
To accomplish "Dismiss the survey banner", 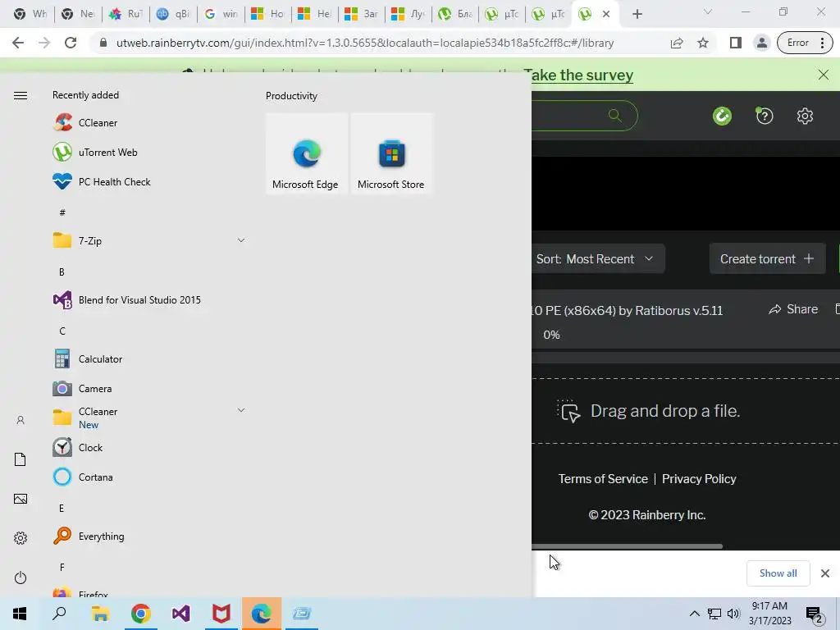I will 824,75.
